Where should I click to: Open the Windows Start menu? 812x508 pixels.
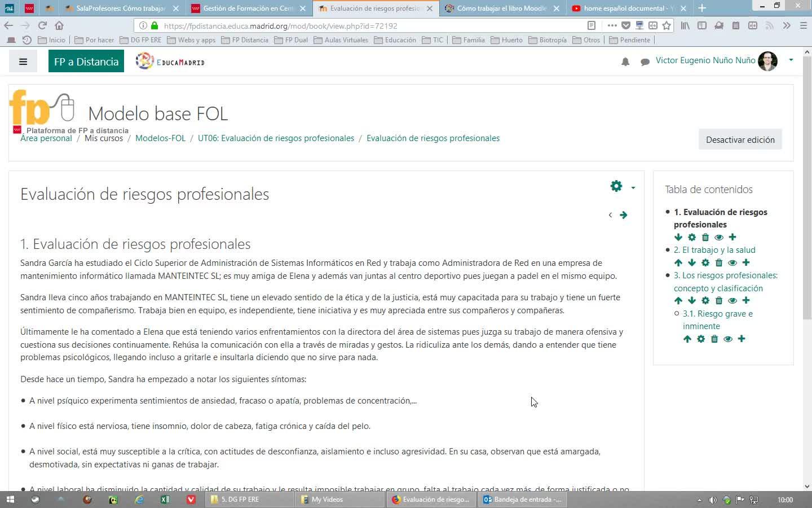pos(10,500)
